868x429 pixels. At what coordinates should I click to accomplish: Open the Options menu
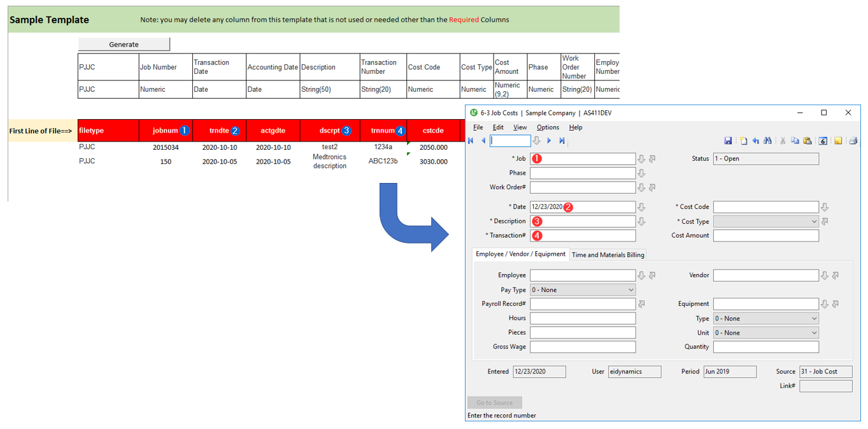548,127
